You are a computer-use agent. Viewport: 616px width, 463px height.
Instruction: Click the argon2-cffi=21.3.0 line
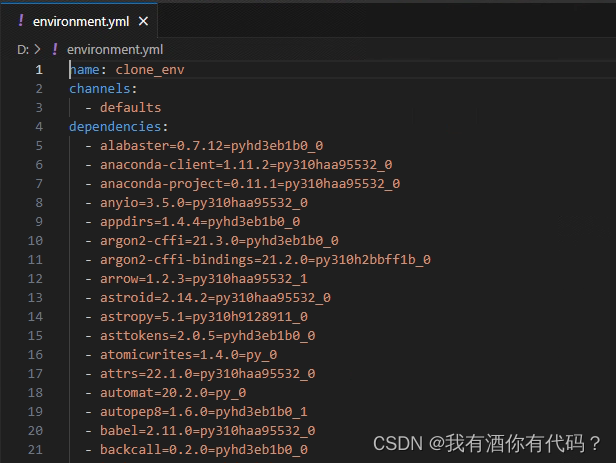pos(219,241)
